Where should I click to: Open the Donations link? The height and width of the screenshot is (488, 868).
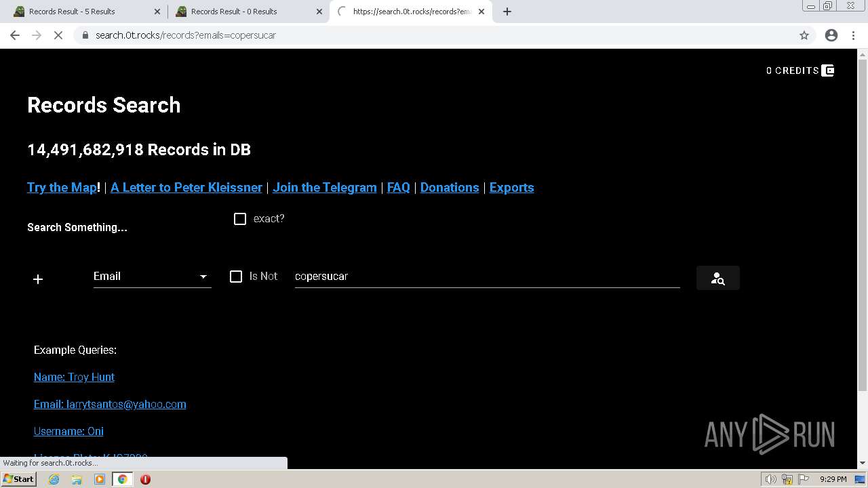point(450,188)
